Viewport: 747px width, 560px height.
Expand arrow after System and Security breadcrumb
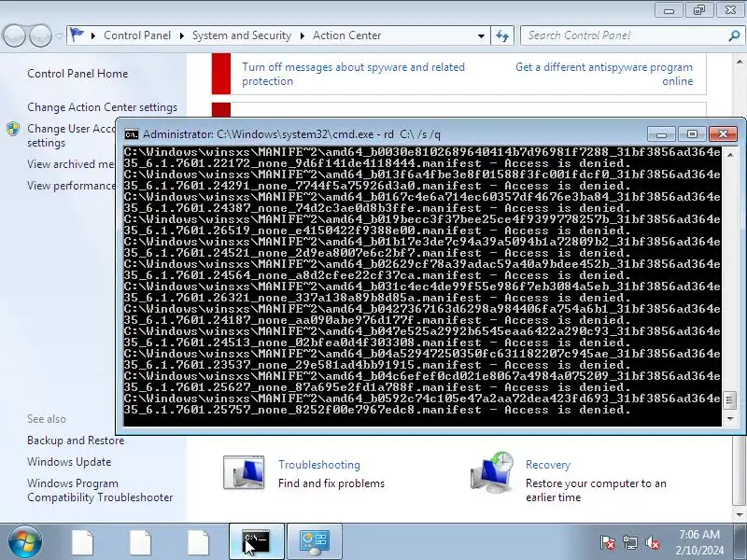click(302, 35)
